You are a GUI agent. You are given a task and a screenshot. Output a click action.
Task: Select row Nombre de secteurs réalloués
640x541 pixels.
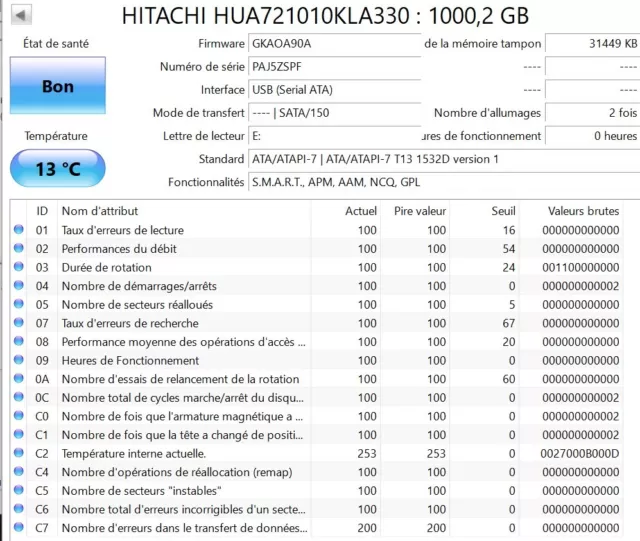pos(316,304)
